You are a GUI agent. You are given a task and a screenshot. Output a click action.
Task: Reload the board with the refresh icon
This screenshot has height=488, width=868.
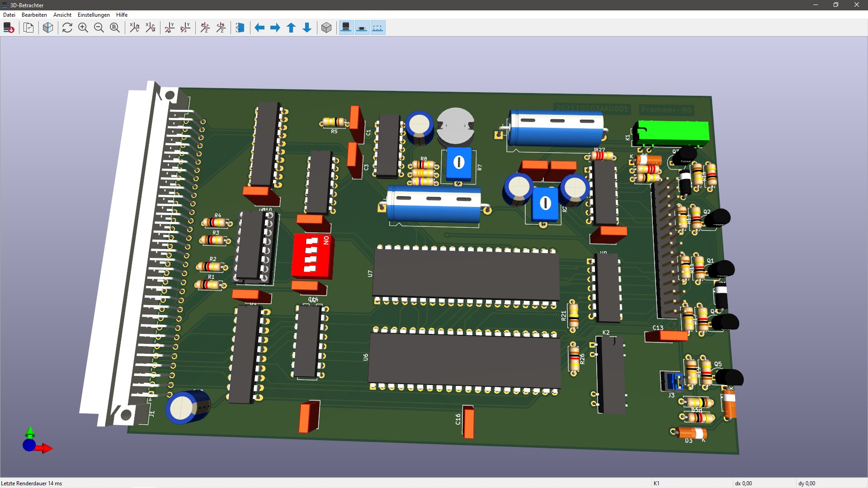[67, 28]
